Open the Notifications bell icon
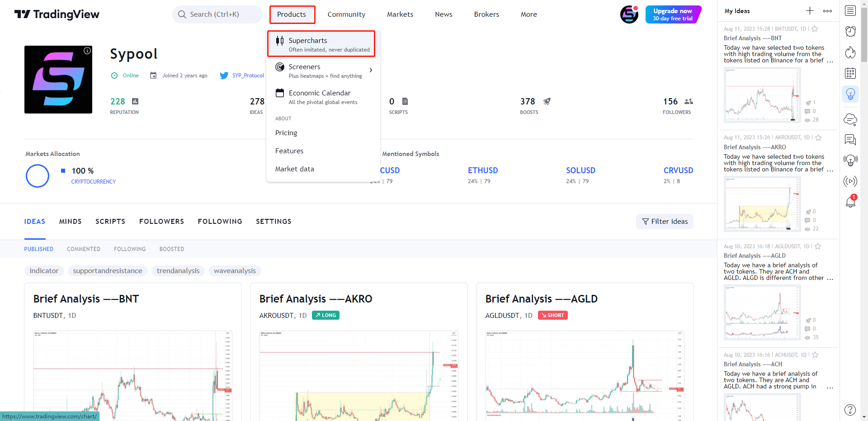The height and width of the screenshot is (421, 868). (850, 202)
